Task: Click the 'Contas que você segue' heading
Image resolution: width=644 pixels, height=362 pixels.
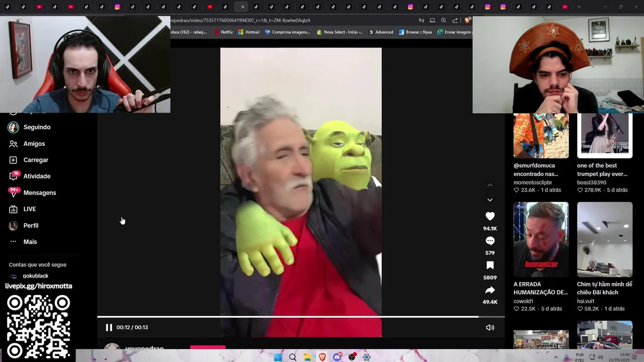Action: tap(38, 265)
